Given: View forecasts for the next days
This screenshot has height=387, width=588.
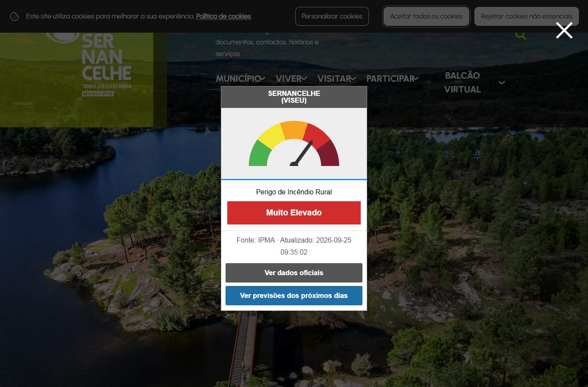Looking at the screenshot, I should (x=294, y=295).
